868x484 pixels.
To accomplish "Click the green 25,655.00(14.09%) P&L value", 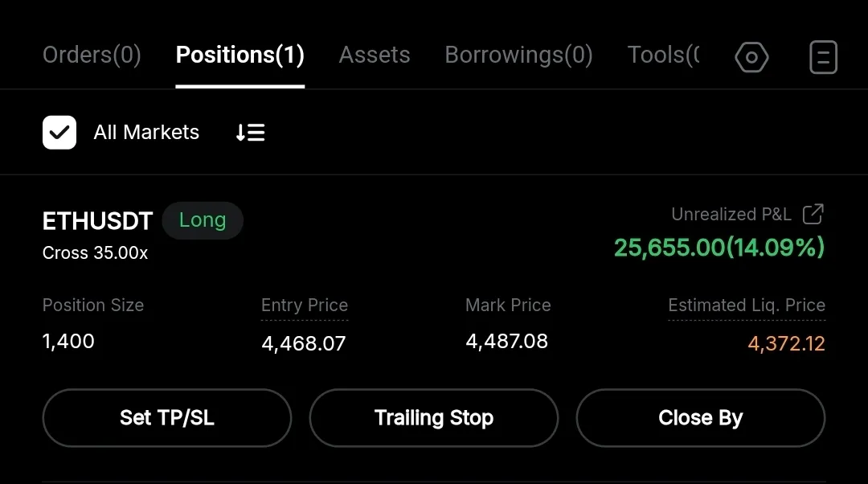I will [x=719, y=248].
